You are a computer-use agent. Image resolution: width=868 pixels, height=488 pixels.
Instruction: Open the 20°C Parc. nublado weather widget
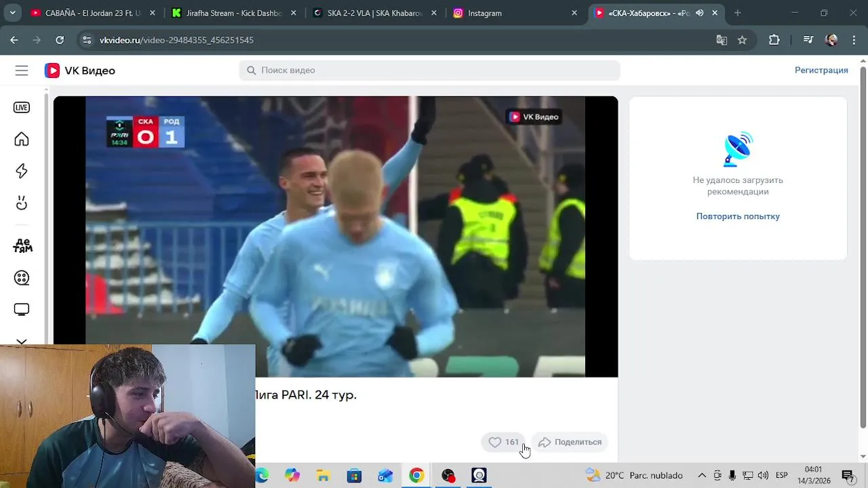point(634,475)
